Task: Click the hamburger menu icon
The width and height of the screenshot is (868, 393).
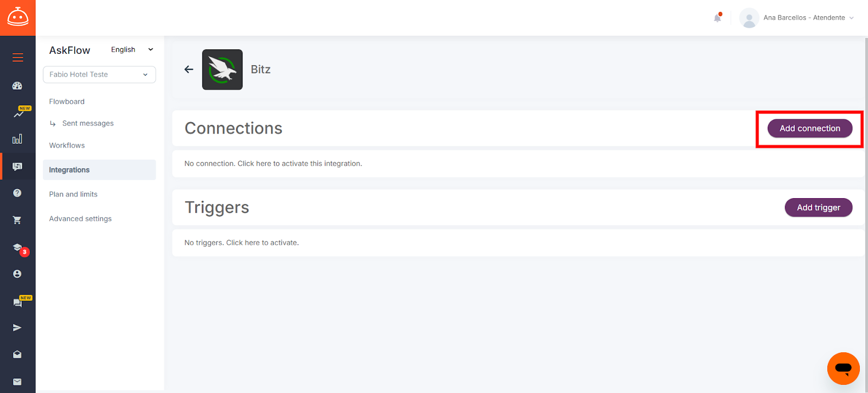Action: [x=18, y=58]
